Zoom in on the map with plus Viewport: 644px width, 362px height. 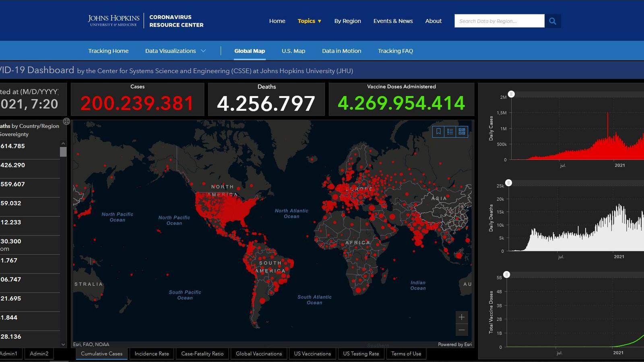pyautogui.click(x=462, y=317)
